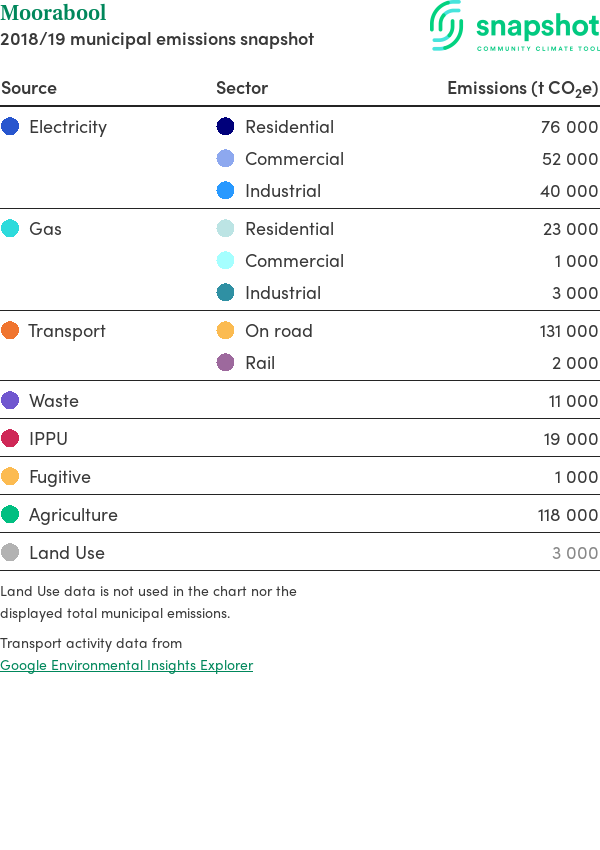The height and width of the screenshot is (850, 600).
Task: Click the Snapshot Community Climate Tool logo
Action: (514, 26)
